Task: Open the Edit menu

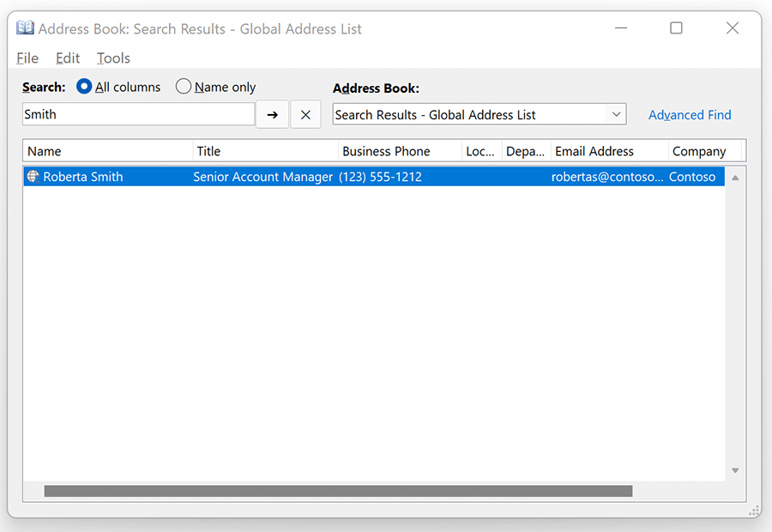Action: tap(68, 58)
